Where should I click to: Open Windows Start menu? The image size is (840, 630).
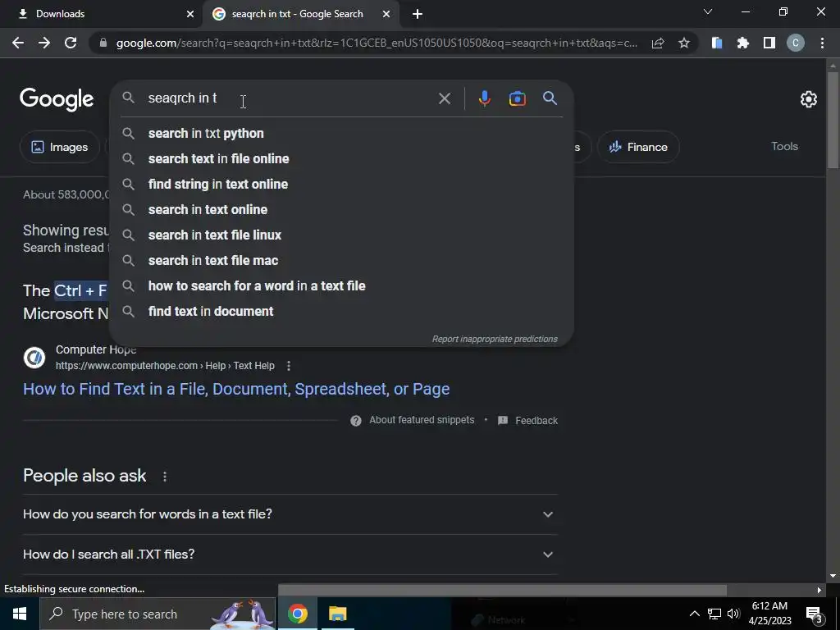coord(20,614)
